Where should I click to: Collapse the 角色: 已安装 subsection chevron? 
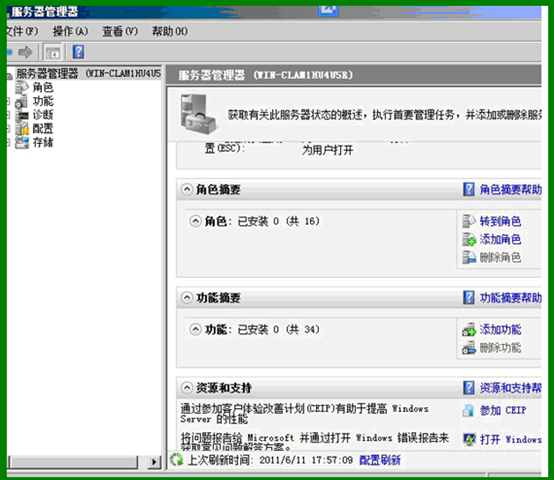click(195, 221)
